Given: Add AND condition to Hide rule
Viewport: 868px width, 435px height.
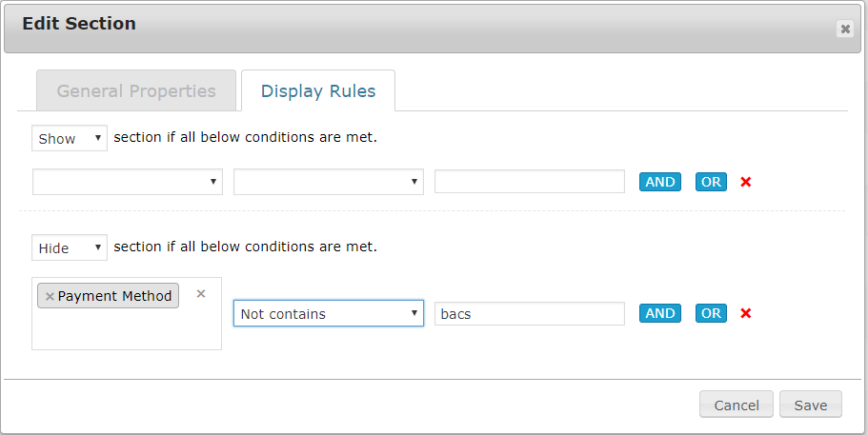Looking at the screenshot, I should tap(660, 313).
